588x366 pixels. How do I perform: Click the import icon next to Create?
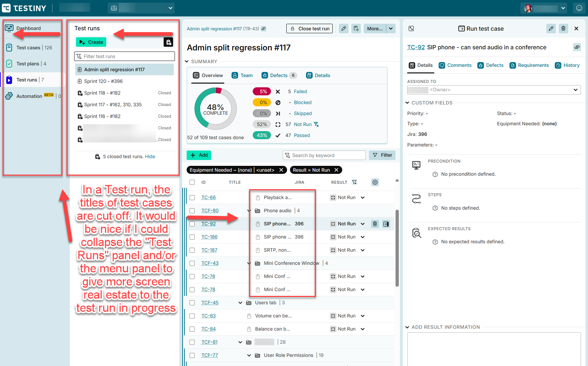(x=168, y=42)
